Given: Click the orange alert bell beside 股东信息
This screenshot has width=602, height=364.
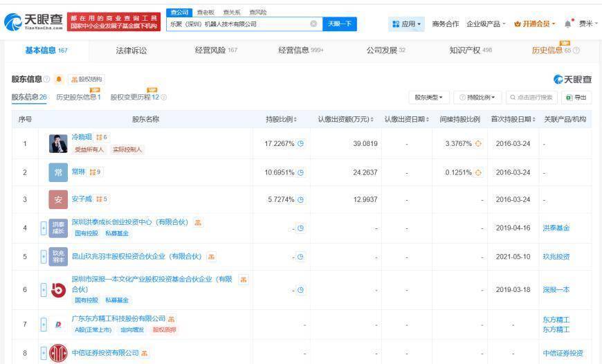Looking at the screenshot, I should (59, 80).
